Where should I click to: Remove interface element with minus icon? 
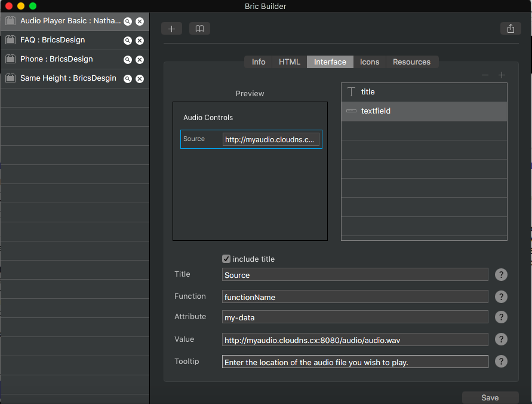tap(485, 75)
